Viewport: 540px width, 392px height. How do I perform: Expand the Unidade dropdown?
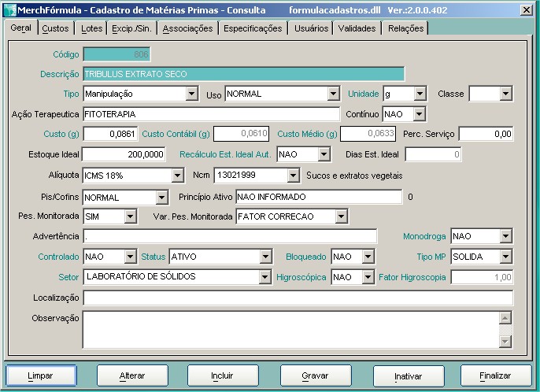[420, 94]
